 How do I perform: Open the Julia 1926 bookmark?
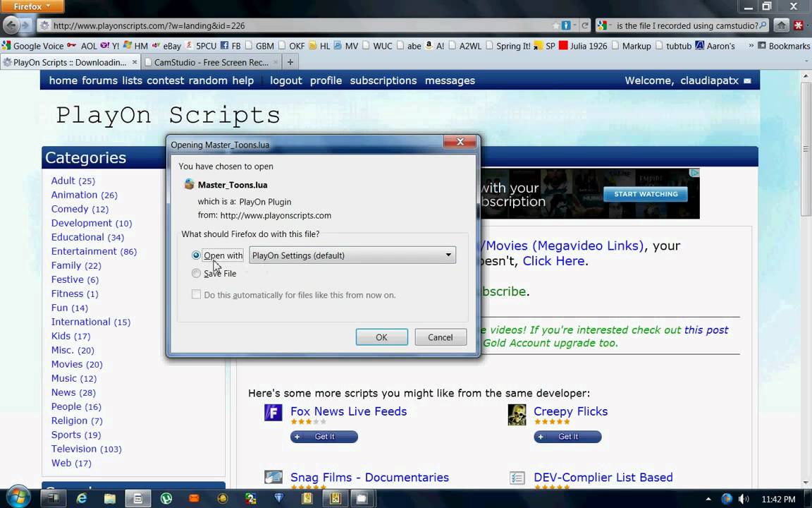pyautogui.click(x=583, y=46)
